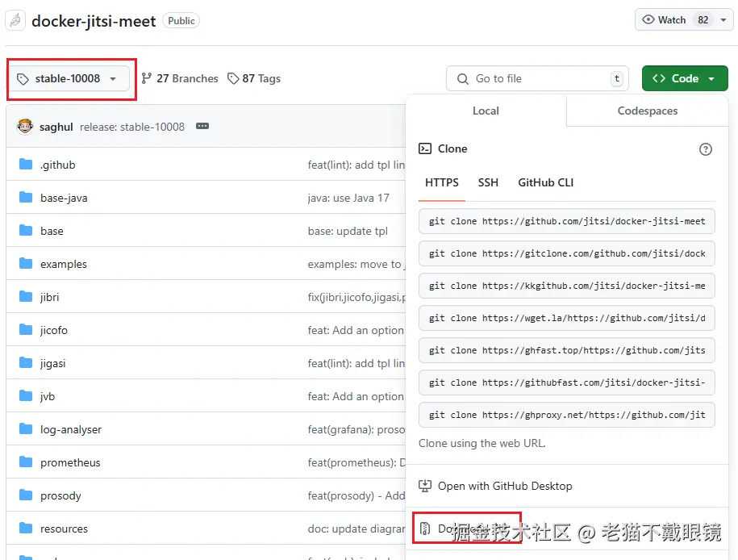Switch to the Local tab
Screen dimensions: 738x560
pyautogui.click(x=486, y=111)
